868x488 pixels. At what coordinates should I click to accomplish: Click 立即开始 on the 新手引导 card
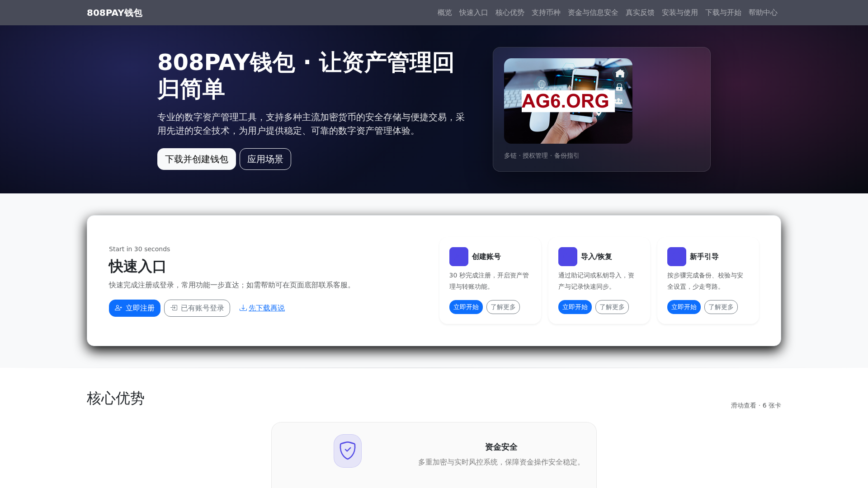point(684,307)
